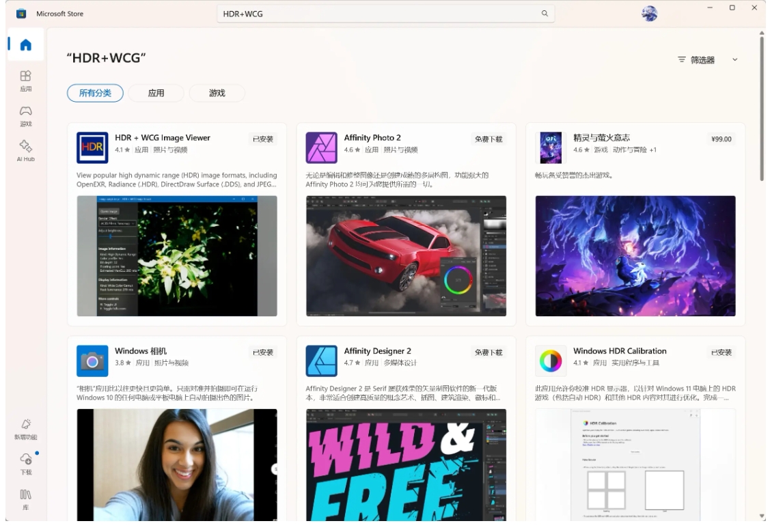Click free download for Affinity Photo 2
The image size is (770, 532).
tap(489, 139)
